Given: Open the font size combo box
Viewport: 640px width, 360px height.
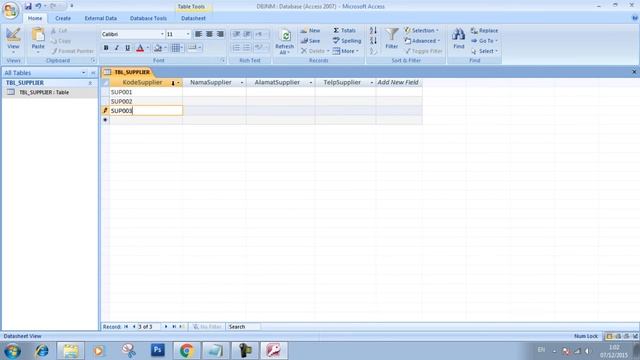Looking at the screenshot, I should coord(178,34).
